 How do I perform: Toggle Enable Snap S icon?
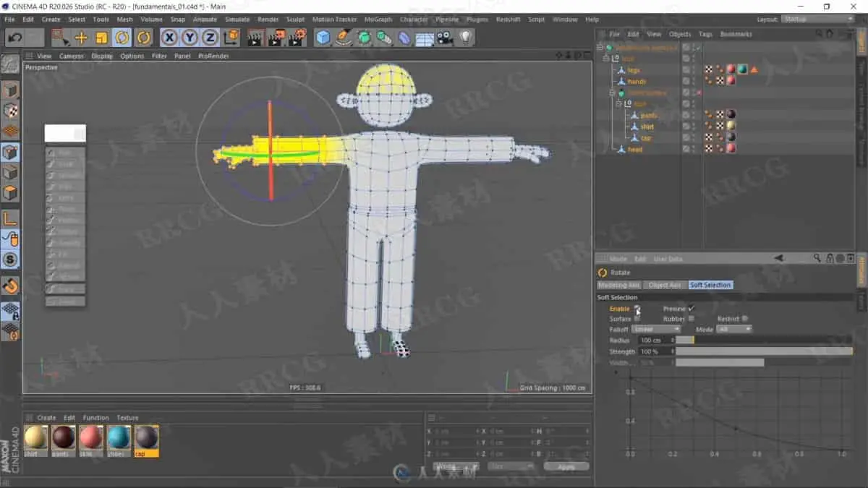click(x=10, y=260)
